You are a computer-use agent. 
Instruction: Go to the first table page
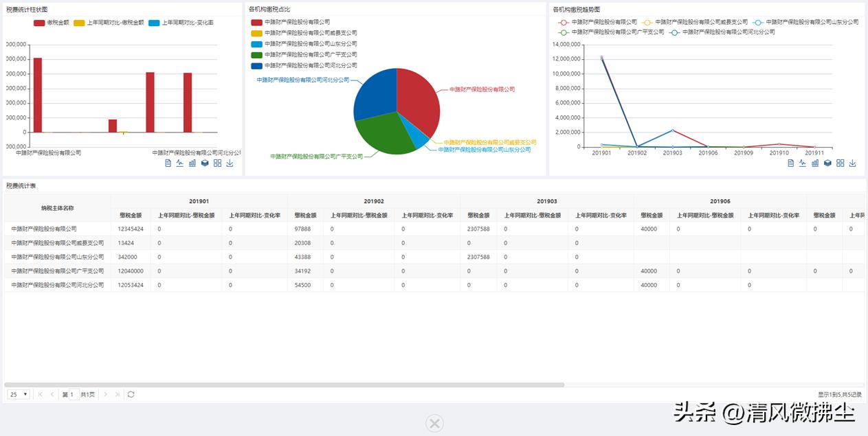click(41, 394)
